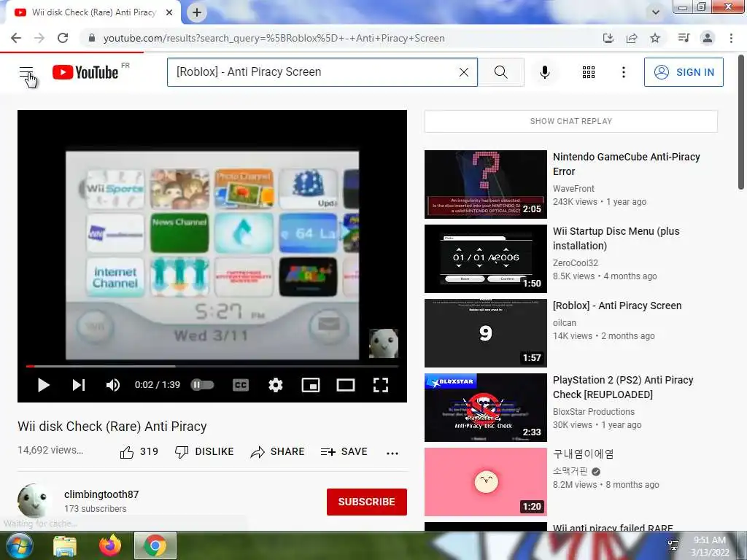
Task: Open the tab search chevron dropdown
Action: coord(656,12)
